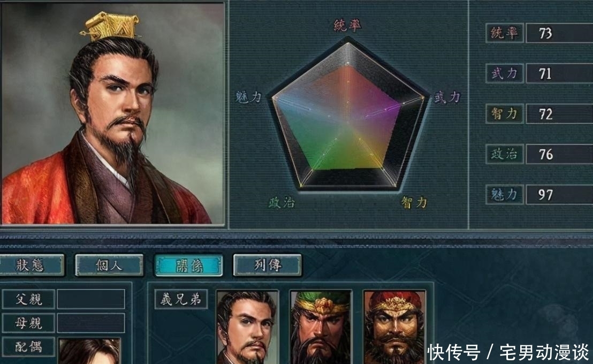Select first sworn brother portrait with topknot
This screenshot has height=364, width=593.
[x=247, y=327]
